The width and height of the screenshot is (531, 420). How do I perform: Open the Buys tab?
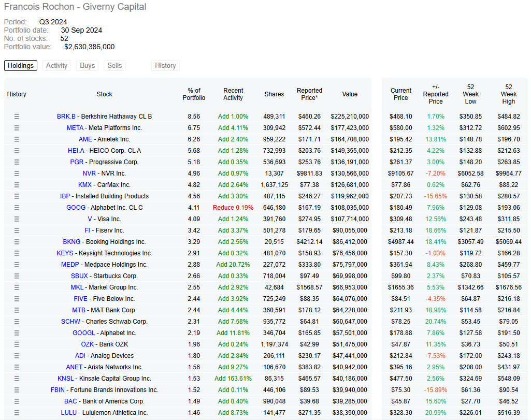[x=88, y=65]
